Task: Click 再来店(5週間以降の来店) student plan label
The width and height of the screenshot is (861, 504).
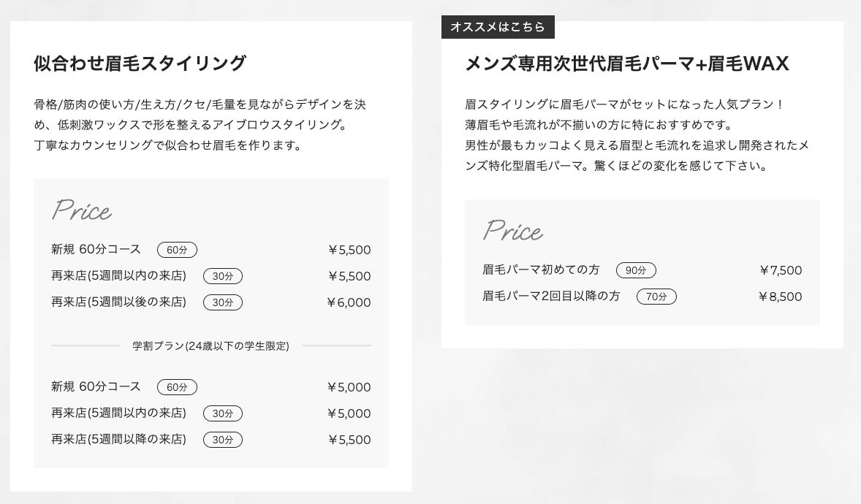Action: point(118,440)
